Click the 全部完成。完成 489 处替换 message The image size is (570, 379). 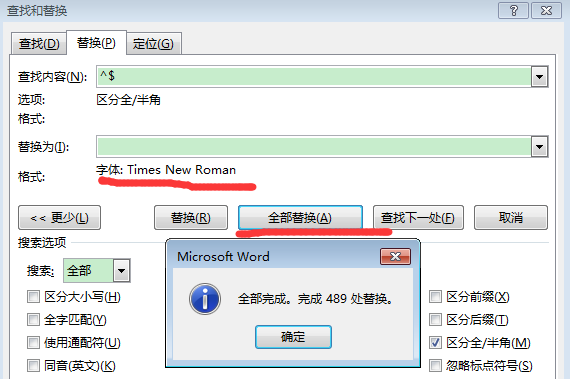coord(315,299)
